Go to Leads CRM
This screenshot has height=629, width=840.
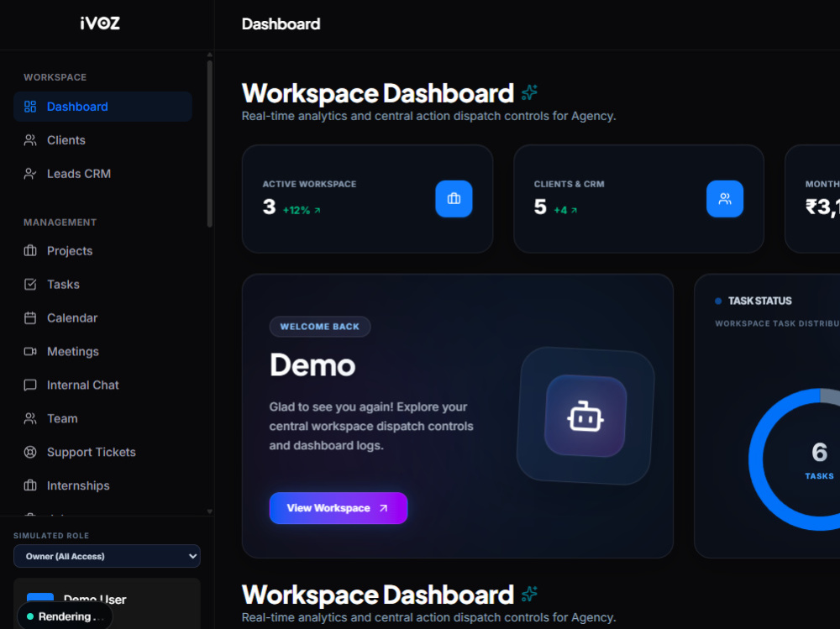tap(102, 174)
